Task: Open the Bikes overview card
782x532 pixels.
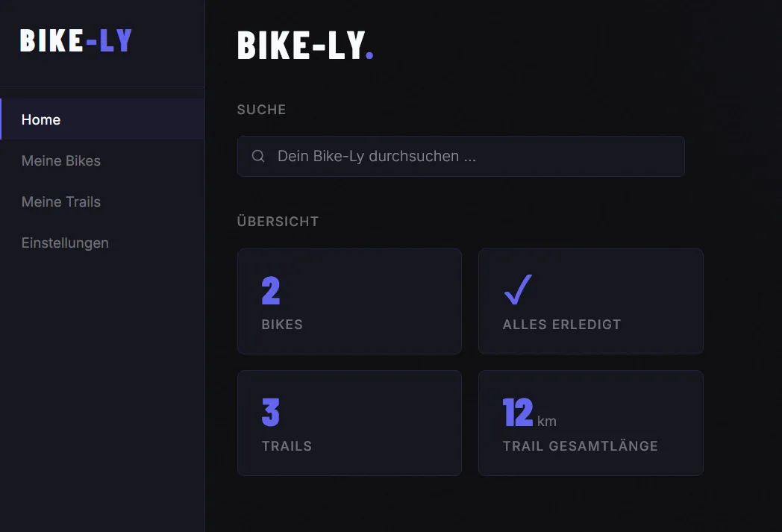Action: tap(349, 301)
